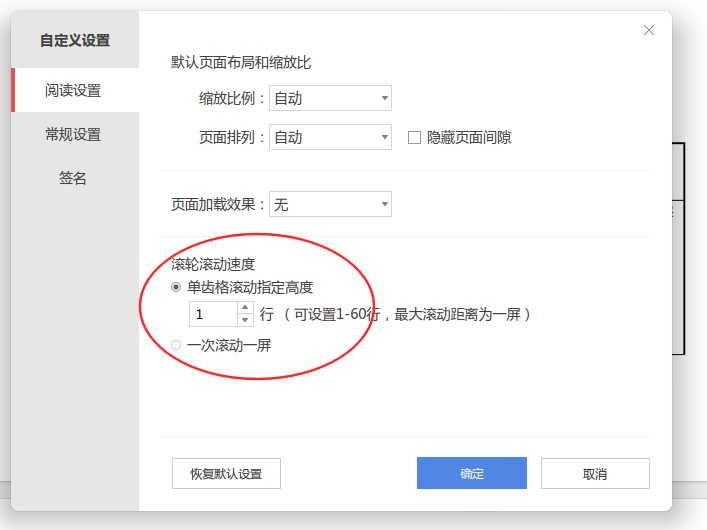
Task: Expand the 页面排列 dropdown
Action: pos(330,137)
